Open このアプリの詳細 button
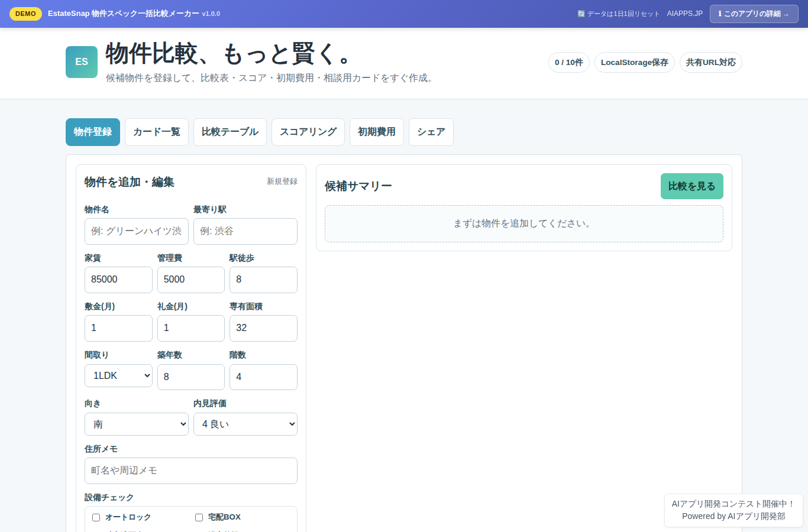This screenshot has height=532, width=808. (754, 14)
